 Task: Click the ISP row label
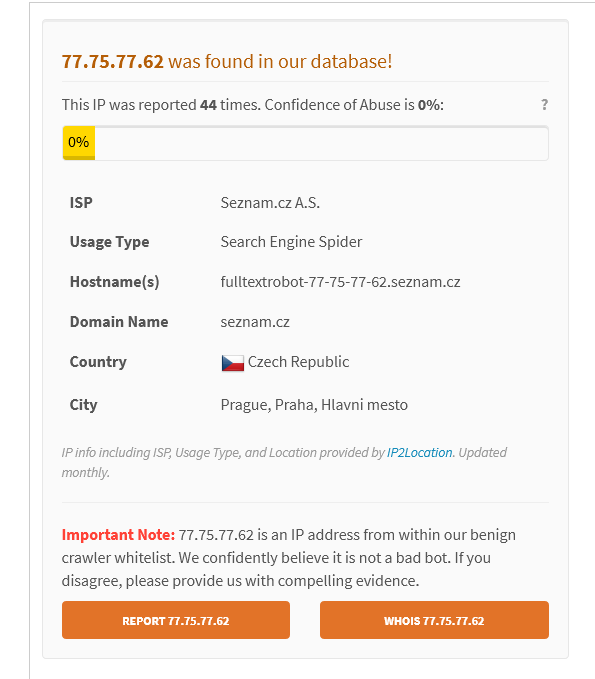pos(81,203)
